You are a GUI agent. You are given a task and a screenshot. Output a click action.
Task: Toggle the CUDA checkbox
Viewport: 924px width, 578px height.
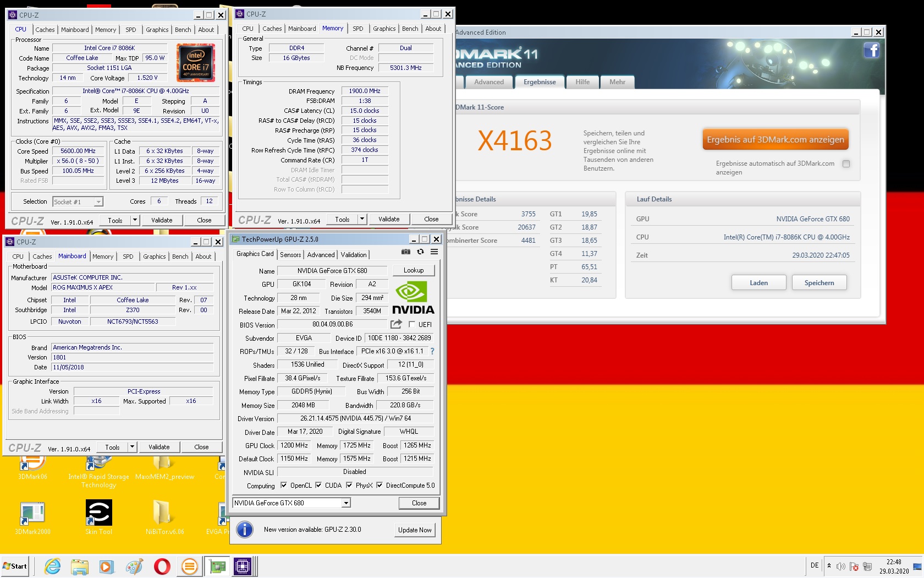(x=318, y=485)
